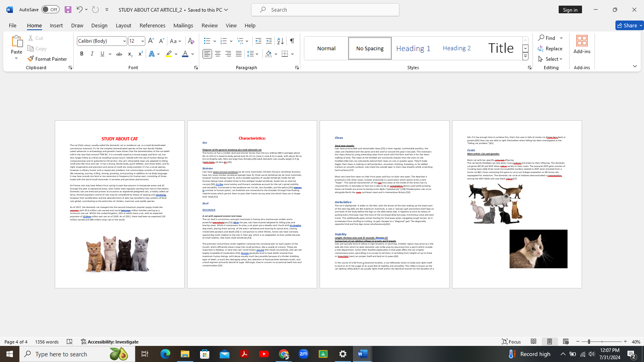Screen dimensions: 644x362
Task: Expand the Styles gallery list
Action: [x=525, y=57]
